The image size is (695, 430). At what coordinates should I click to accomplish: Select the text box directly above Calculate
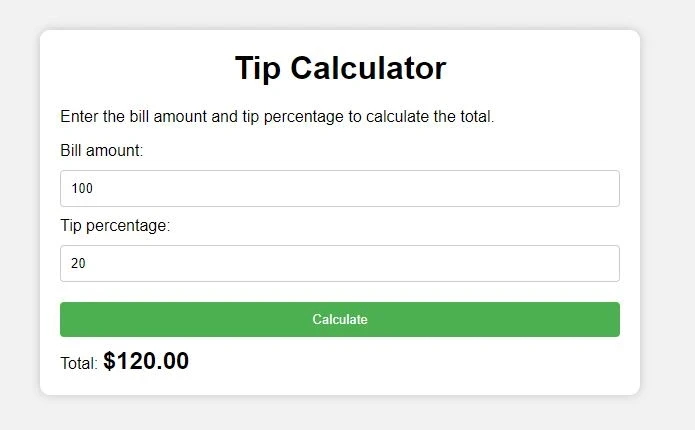click(x=340, y=263)
